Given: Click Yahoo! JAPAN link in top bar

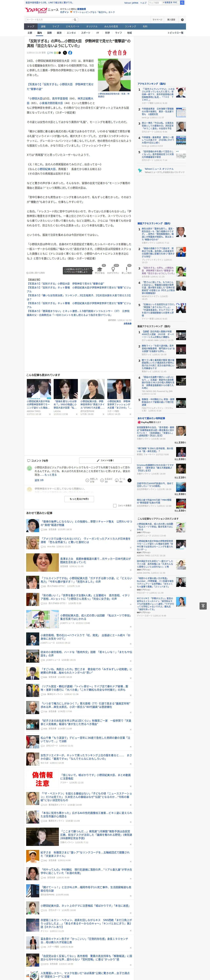Looking at the screenshot, I should (x=131, y=3).
